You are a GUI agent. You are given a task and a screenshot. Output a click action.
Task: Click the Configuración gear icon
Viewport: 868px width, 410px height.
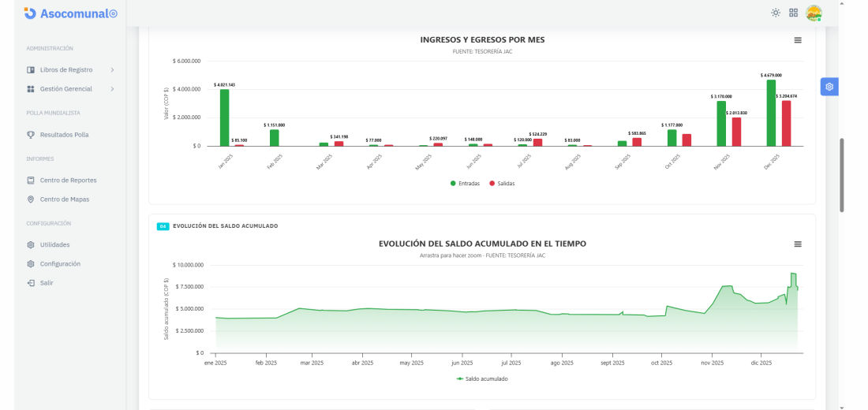coord(31,264)
